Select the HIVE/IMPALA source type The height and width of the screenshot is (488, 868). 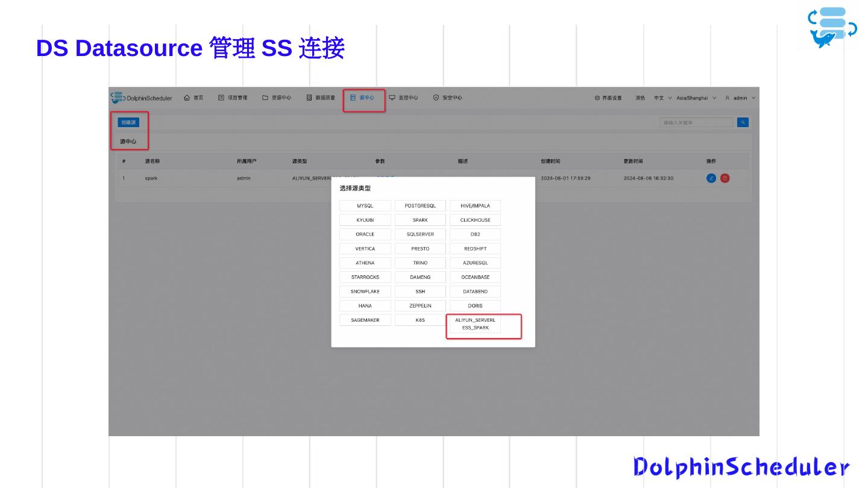[475, 206]
